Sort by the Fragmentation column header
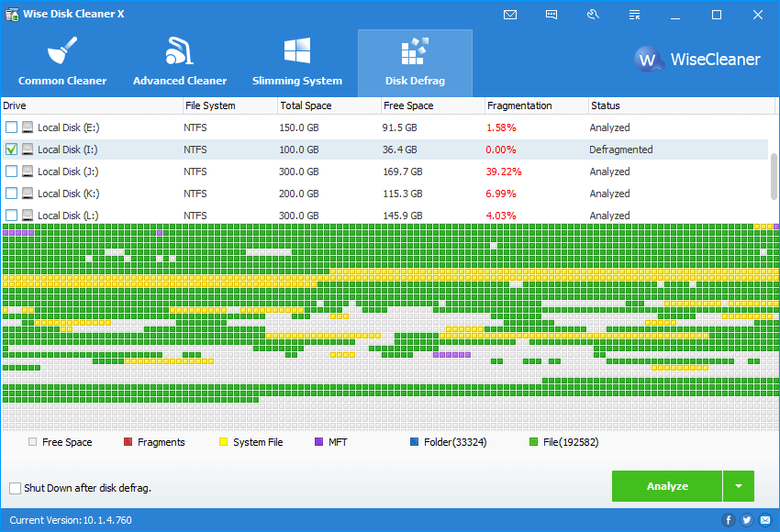Screen dimensions: 780x532 click(537, 105)
